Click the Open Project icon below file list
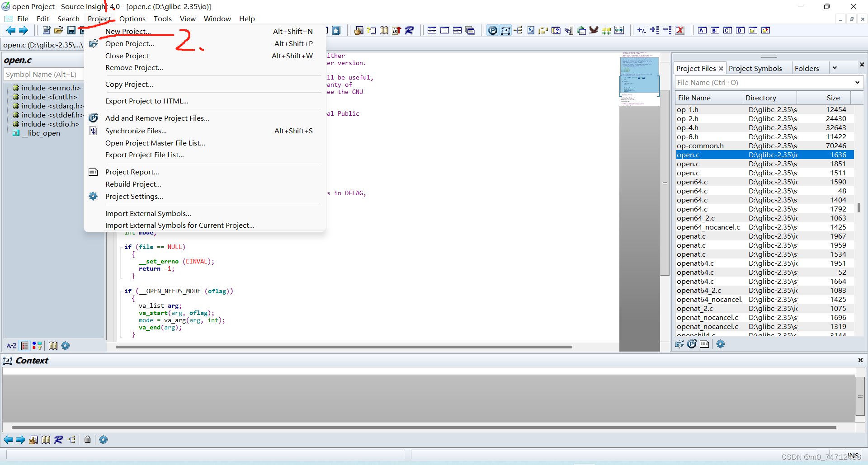Viewport: 868px width, 465px height. (x=679, y=344)
